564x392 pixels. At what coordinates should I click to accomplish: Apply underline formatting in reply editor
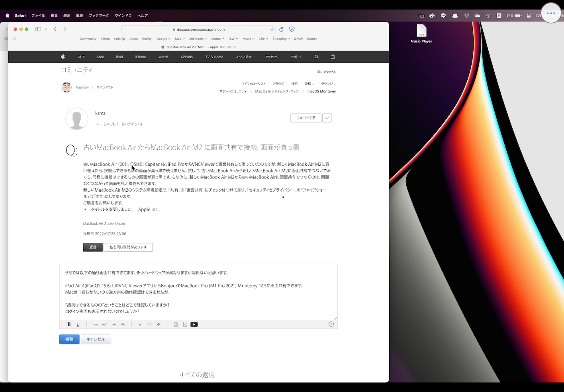[78, 324]
